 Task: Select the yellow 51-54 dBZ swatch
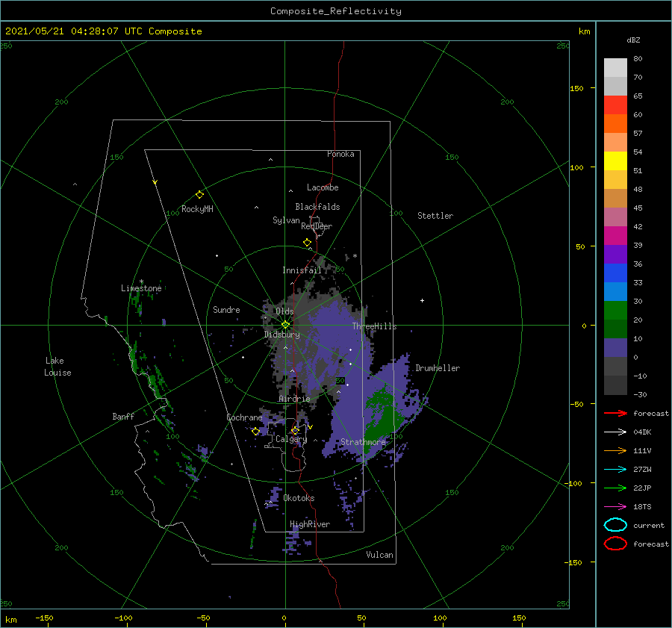click(615, 161)
